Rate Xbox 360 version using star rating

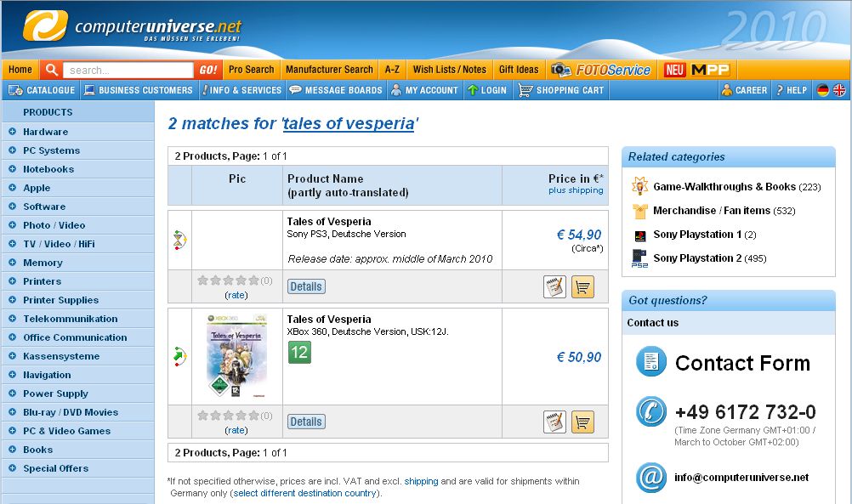pyautogui.click(x=228, y=416)
